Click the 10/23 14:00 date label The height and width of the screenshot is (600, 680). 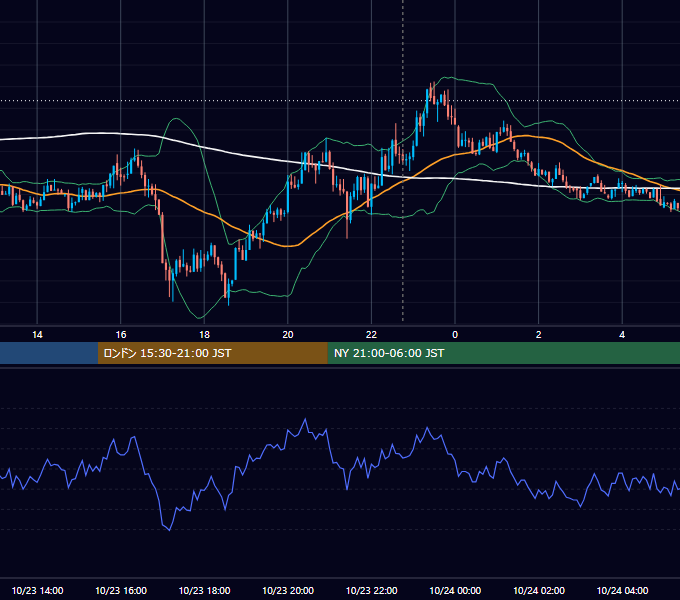click(37, 590)
